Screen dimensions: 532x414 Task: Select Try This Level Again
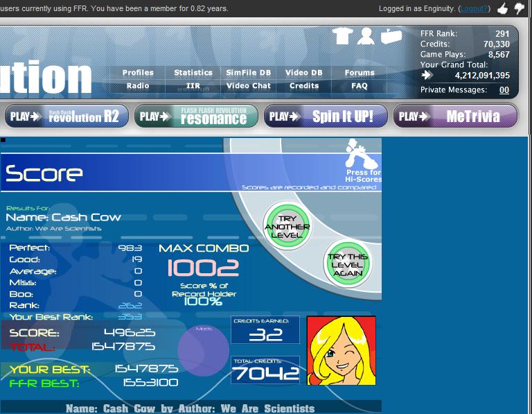348,264
